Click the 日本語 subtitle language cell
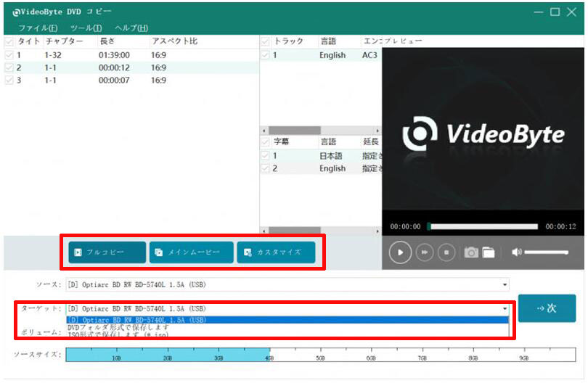 (x=331, y=155)
